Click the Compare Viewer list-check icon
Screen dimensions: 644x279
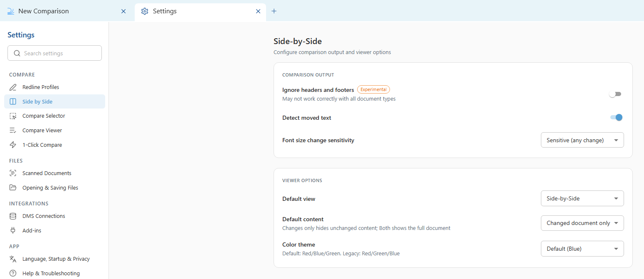pyautogui.click(x=13, y=130)
